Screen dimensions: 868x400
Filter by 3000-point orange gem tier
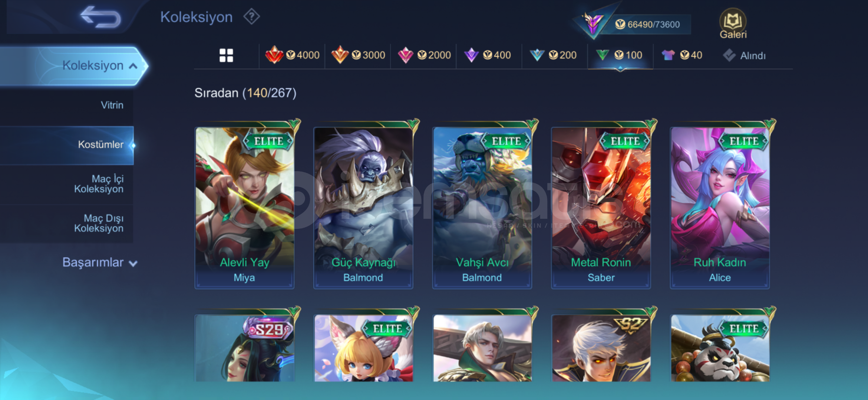tap(358, 55)
